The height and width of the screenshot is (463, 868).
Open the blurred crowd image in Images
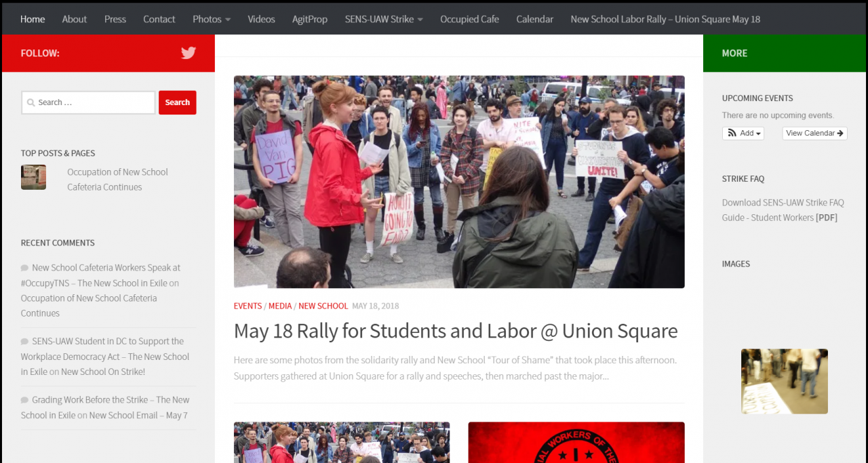point(785,381)
